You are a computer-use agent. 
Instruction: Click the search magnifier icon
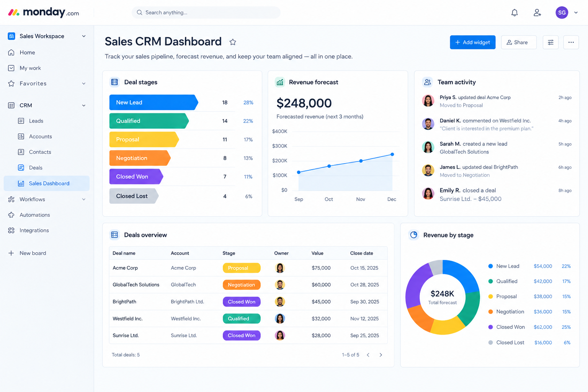139,13
